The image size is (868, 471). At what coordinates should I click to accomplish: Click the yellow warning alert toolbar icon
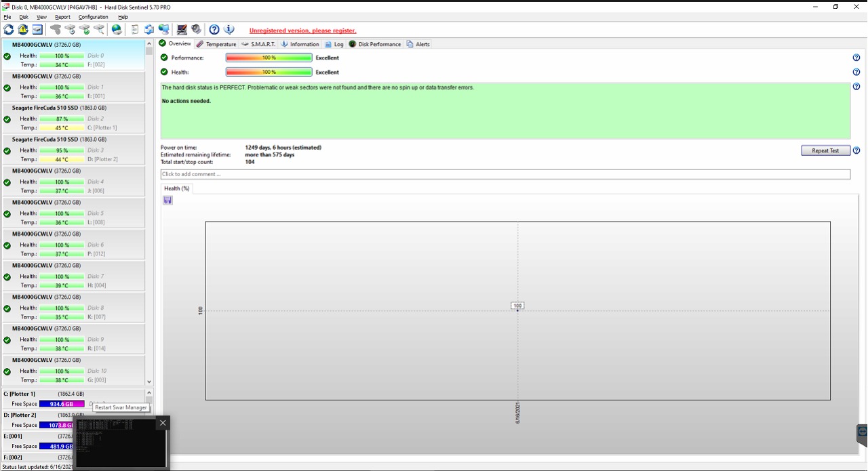click(x=23, y=30)
